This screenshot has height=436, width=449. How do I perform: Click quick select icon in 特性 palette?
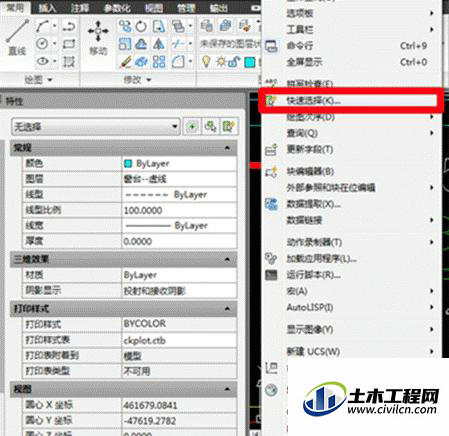click(229, 126)
